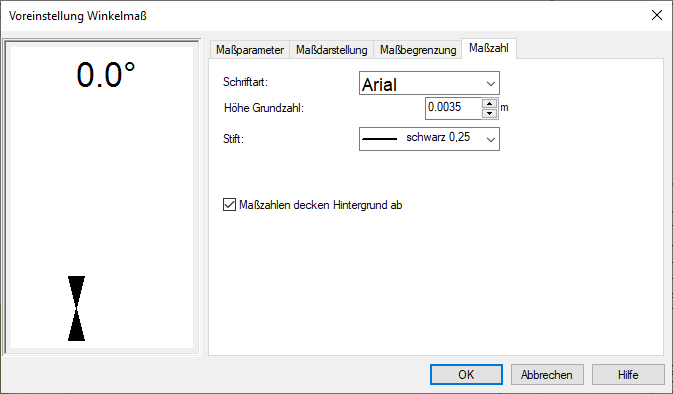The image size is (673, 394).
Task: Open the Schriftart dropdown showing Arial
Action: [429, 83]
